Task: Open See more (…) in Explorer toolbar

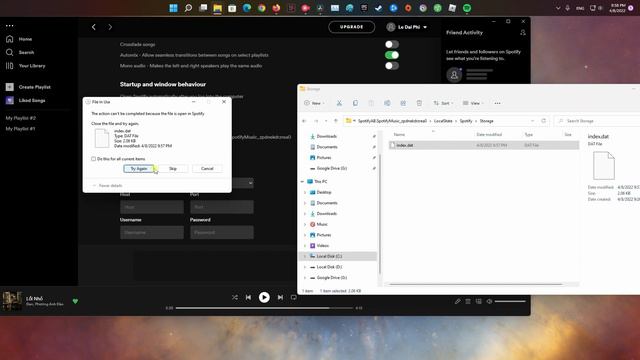Action: [x=497, y=103]
